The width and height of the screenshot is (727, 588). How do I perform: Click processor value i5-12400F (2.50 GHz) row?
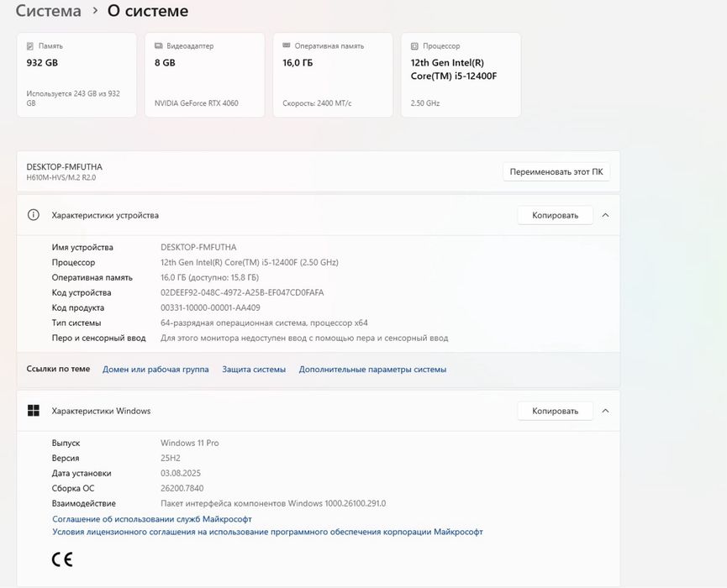click(250, 262)
